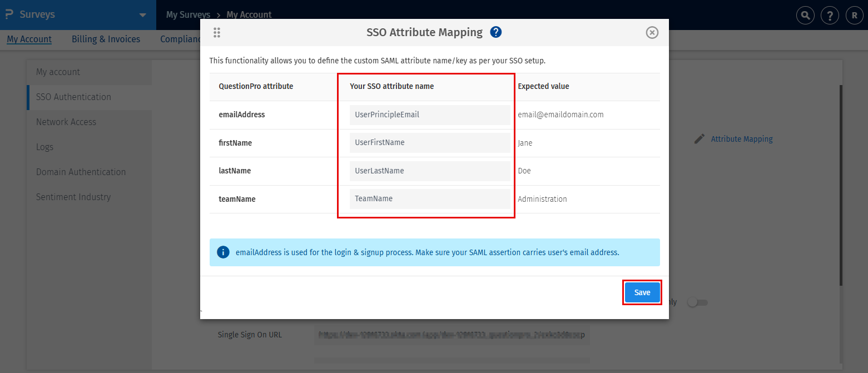Open the Billing & Invoices tab
Screen dimensions: 868x373
coord(106,39)
